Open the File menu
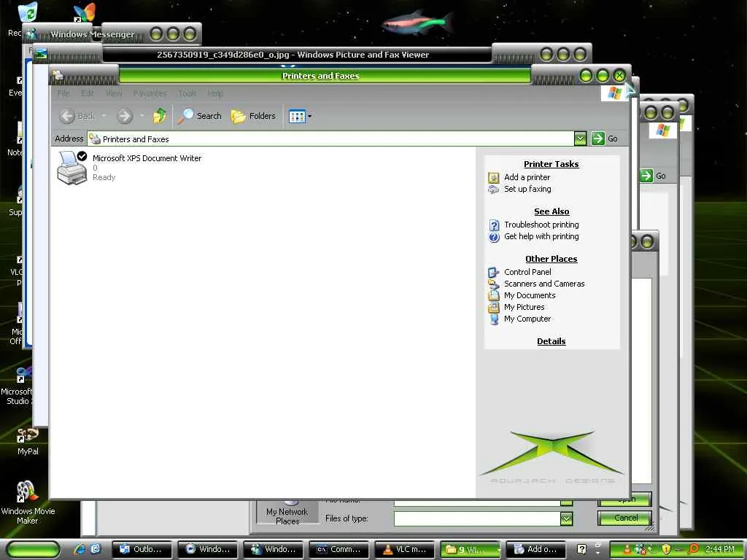The height and width of the screenshot is (560, 747). tap(63, 93)
